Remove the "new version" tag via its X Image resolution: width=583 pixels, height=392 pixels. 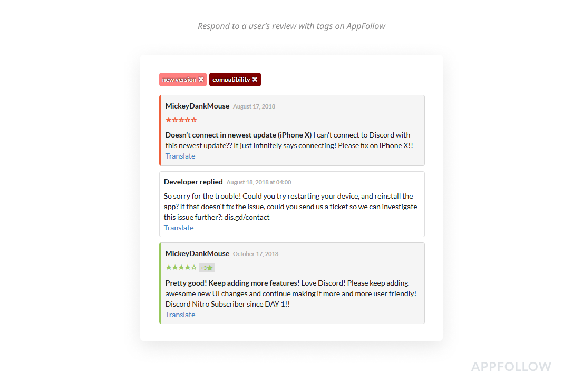(201, 80)
